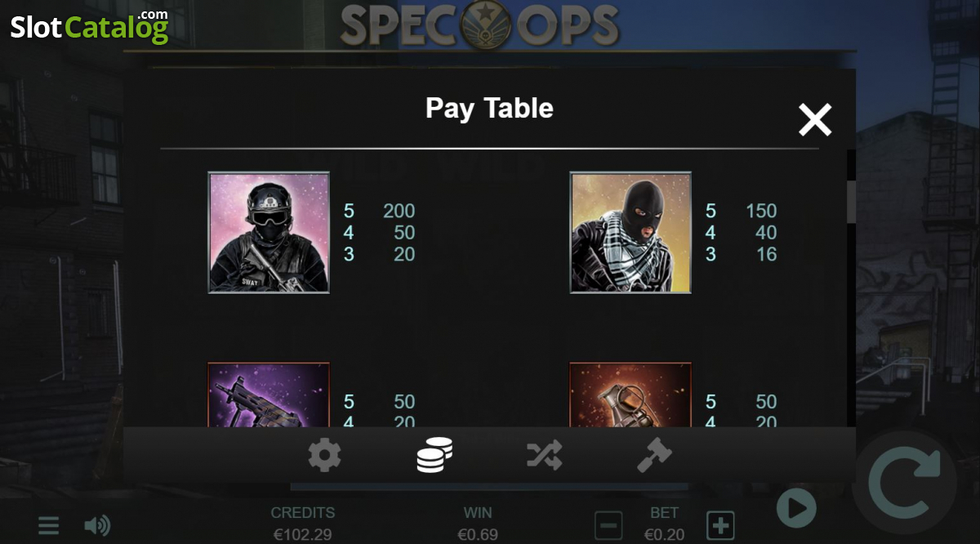Click the SWAT soldier symbol

(269, 232)
